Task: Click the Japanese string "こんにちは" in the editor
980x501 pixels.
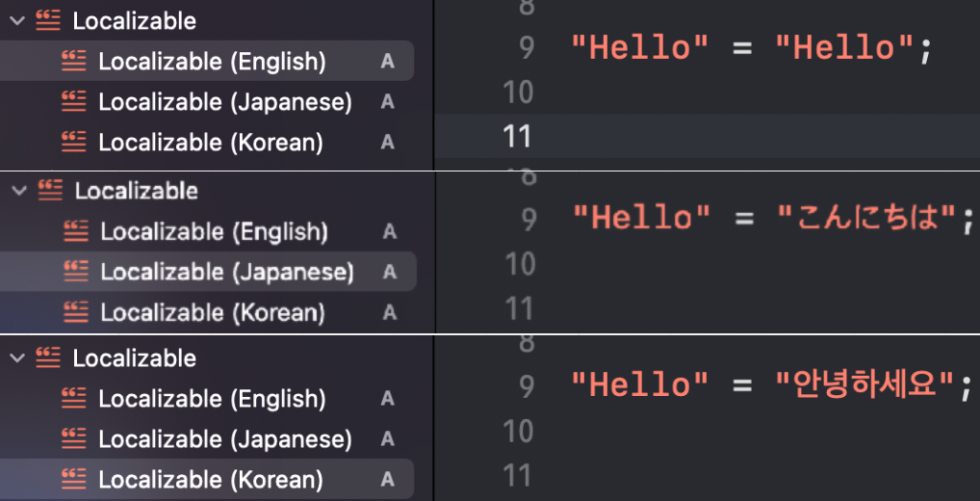Action: tap(868, 218)
